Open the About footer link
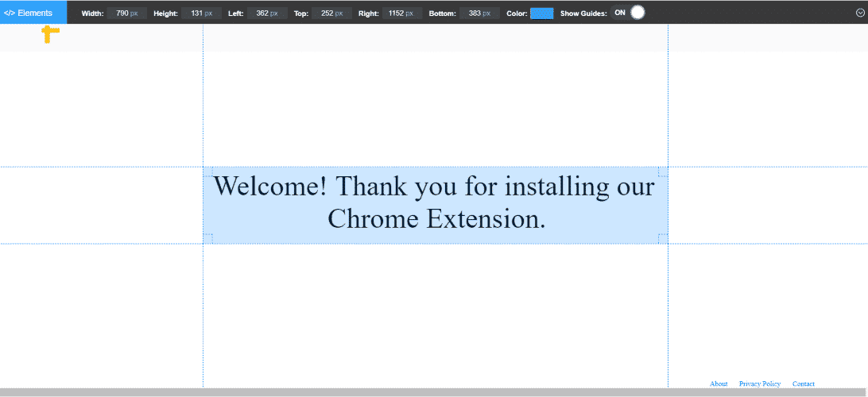Viewport: 868px width, 397px height. tap(719, 384)
